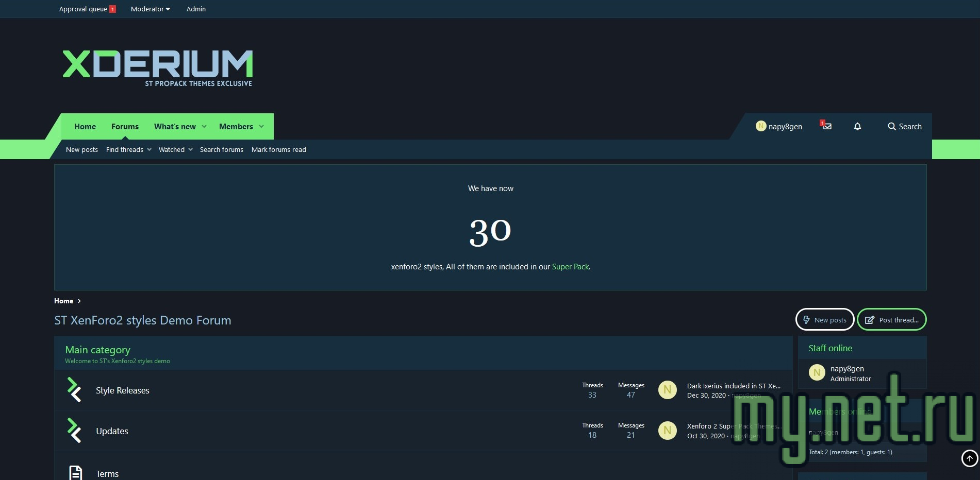Click the alerts bell icon
The height and width of the screenshot is (480, 980).
click(x=857, y=126)
